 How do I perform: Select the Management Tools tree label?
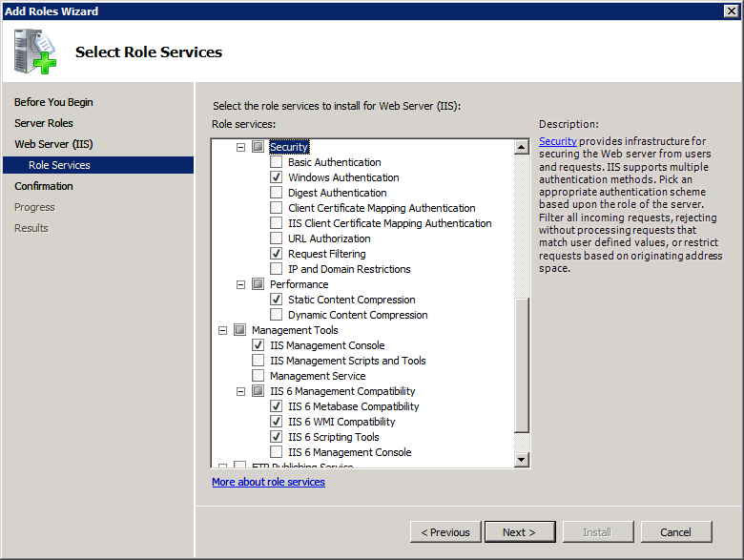(x=295, y=330)
